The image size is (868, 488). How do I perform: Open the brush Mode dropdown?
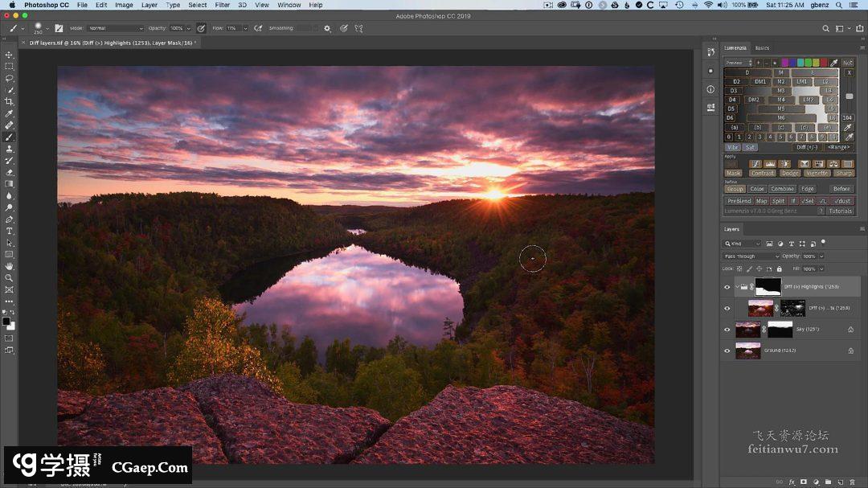[x=116, y=28]
